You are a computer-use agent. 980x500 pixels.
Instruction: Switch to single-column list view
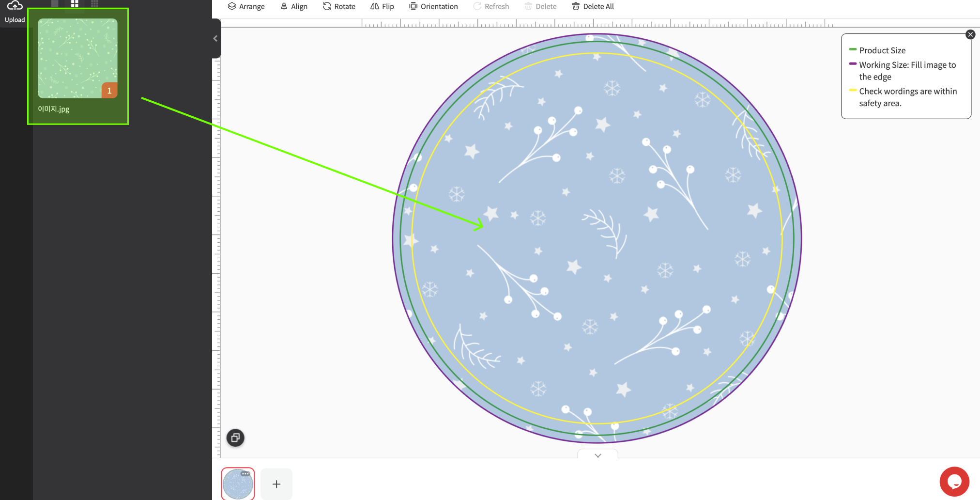pos(55,4)
